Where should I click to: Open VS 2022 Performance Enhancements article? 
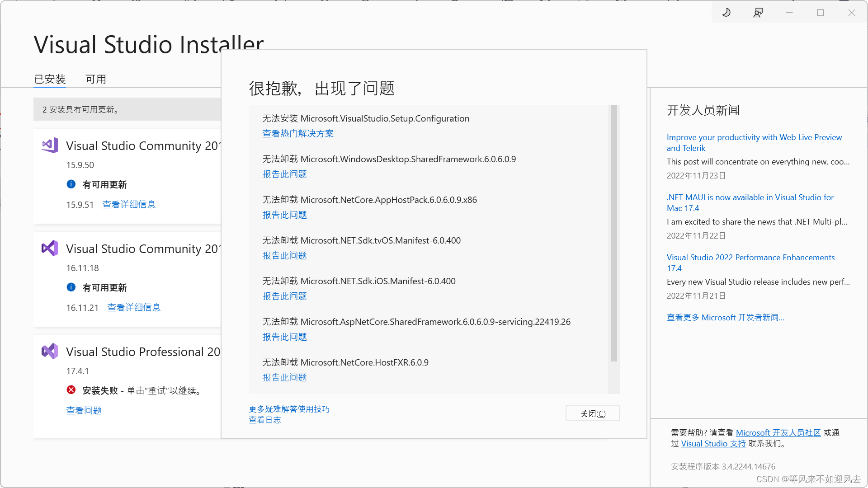[x=750, y=263]
